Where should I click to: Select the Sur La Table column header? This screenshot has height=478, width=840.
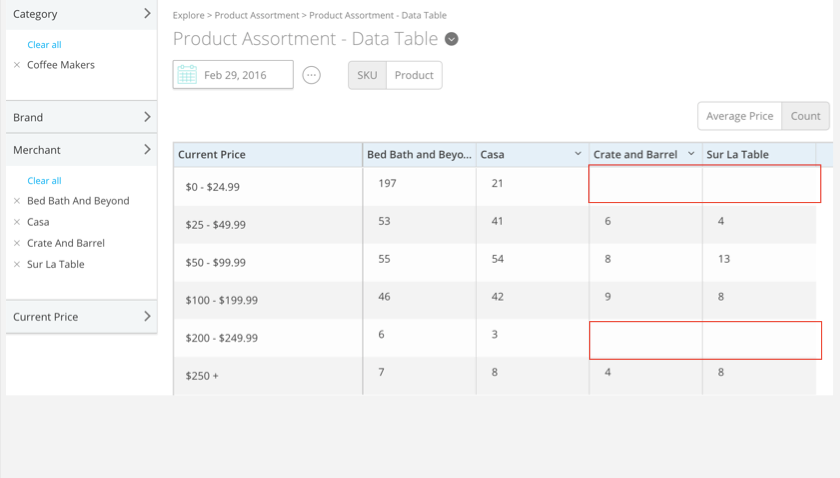(759, 154)
